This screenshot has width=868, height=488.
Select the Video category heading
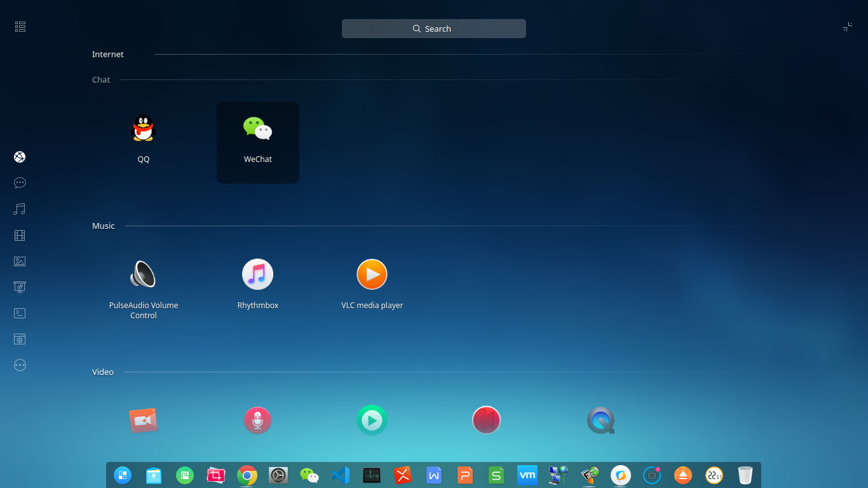tap(103, 372)
